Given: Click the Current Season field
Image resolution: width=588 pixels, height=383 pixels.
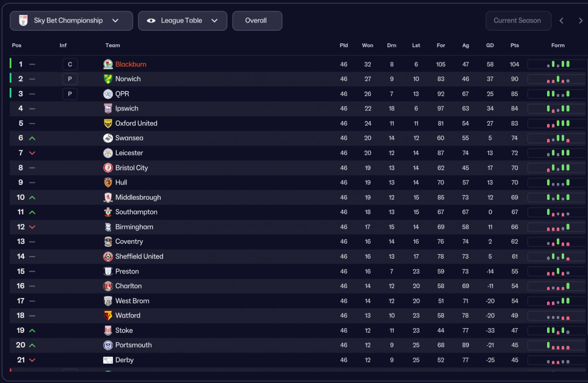Looking at the screenshot, I should [518, 21].
